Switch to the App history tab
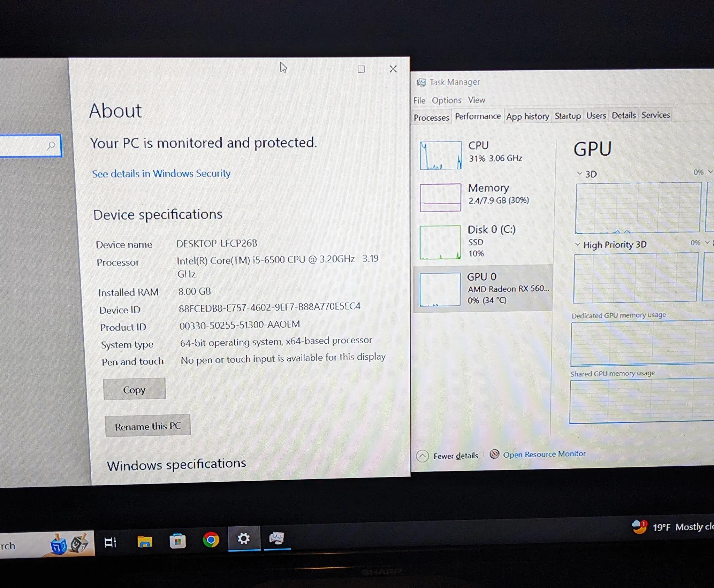This screenshot has width=714, height=588. click(x=527, y=116)
